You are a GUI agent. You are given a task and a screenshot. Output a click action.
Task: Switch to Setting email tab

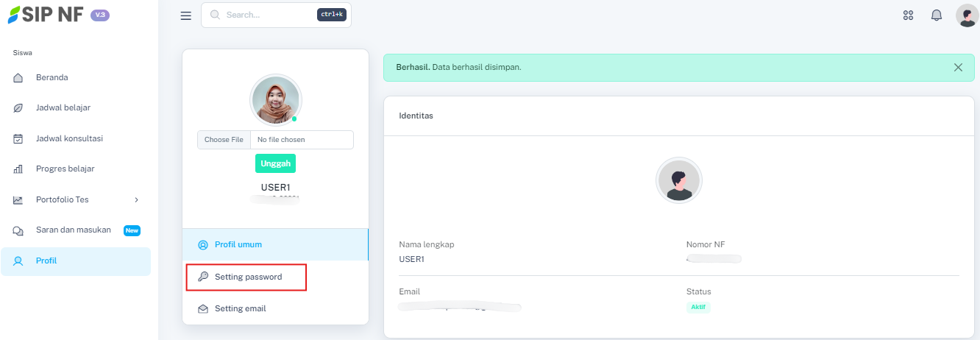240,308
